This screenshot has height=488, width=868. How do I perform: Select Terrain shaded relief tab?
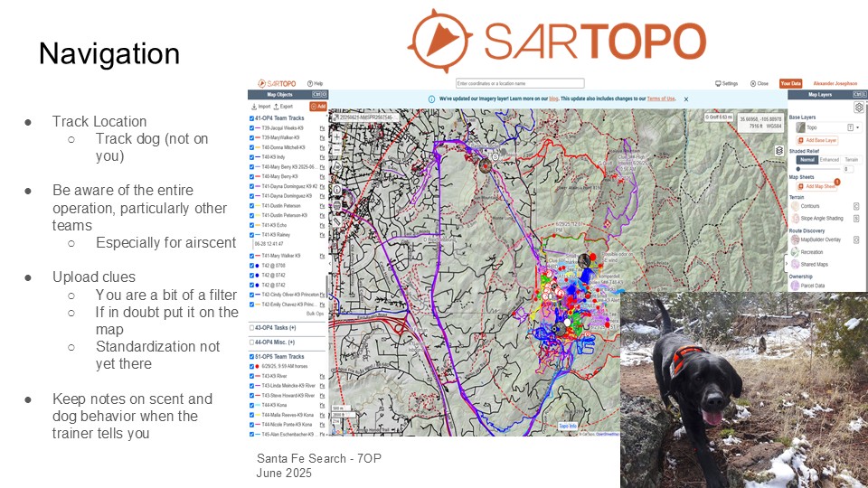852,159
